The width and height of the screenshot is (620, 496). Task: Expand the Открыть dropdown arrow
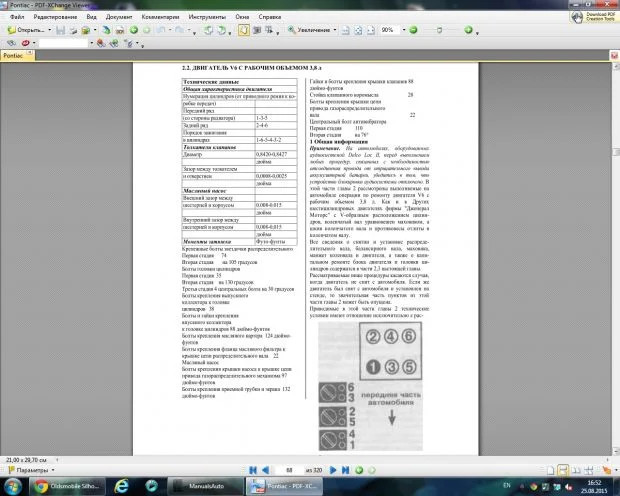point(49,31)
